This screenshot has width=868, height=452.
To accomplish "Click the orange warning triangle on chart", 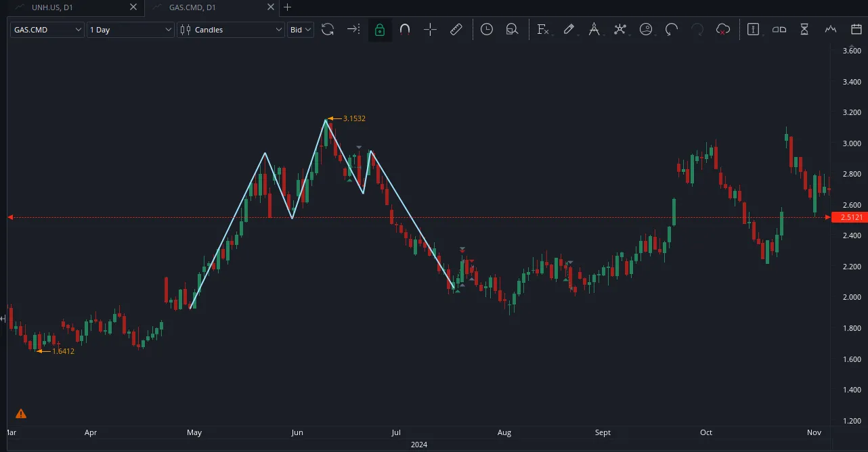I will pos(21,413).
